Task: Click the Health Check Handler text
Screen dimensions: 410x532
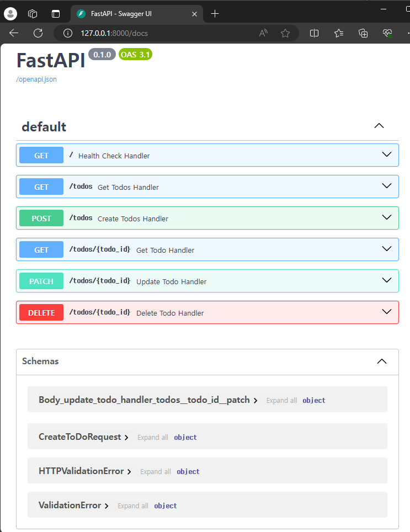Action: 114,156
